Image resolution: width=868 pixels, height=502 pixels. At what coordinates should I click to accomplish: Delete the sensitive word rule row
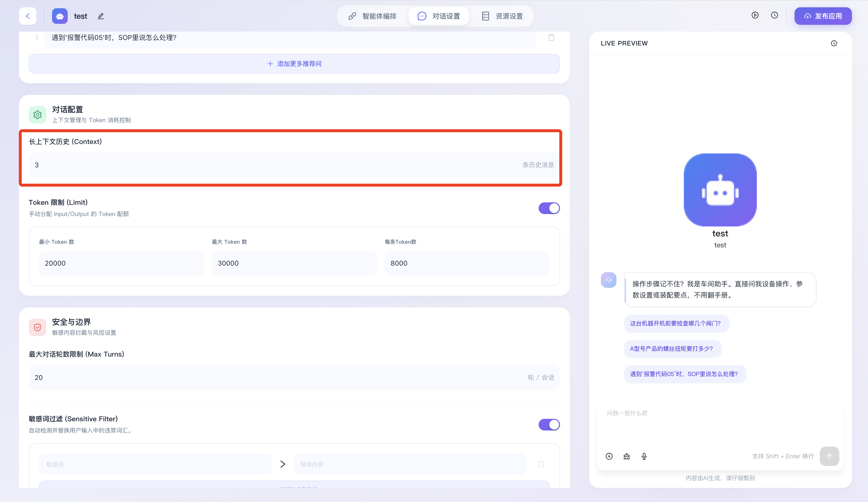541,464
